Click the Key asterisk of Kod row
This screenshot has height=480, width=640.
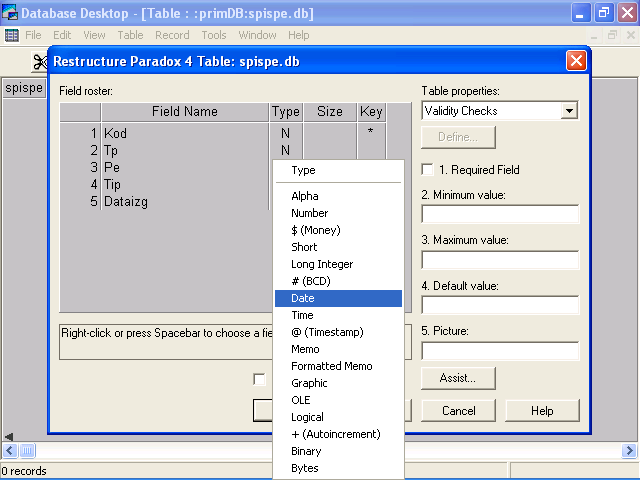(371, 132)
